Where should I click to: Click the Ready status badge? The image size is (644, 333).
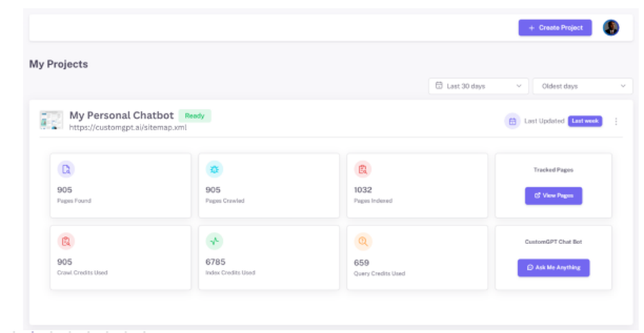pyautogui.click(x=194, y=116)
